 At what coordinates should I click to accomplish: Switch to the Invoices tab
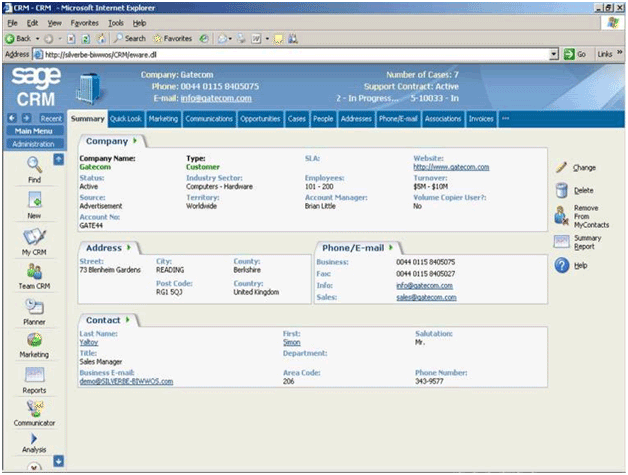pos(481,119)
